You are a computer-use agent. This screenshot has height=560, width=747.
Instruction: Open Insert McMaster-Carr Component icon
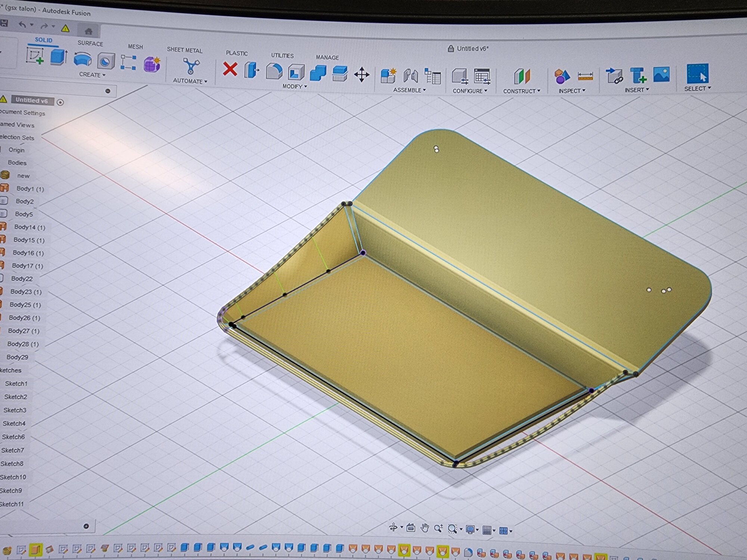pos(638,75)
